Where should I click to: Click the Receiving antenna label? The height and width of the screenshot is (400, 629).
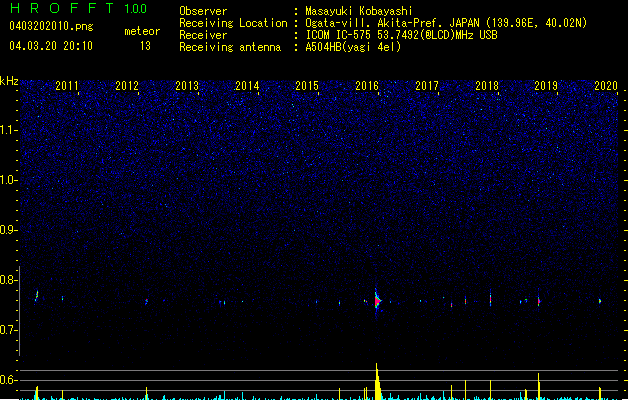click(230, 47)
